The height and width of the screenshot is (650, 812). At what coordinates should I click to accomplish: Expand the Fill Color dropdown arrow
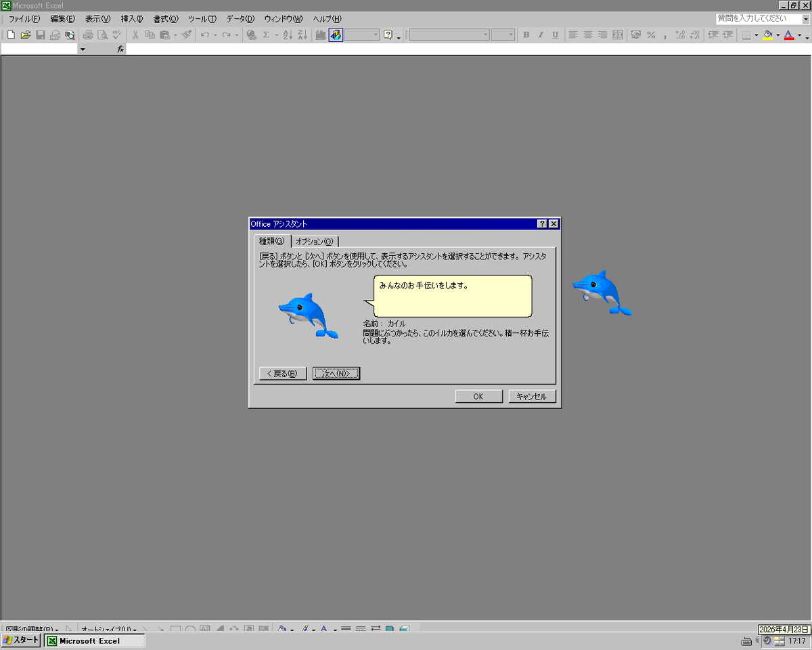point(778,35)
